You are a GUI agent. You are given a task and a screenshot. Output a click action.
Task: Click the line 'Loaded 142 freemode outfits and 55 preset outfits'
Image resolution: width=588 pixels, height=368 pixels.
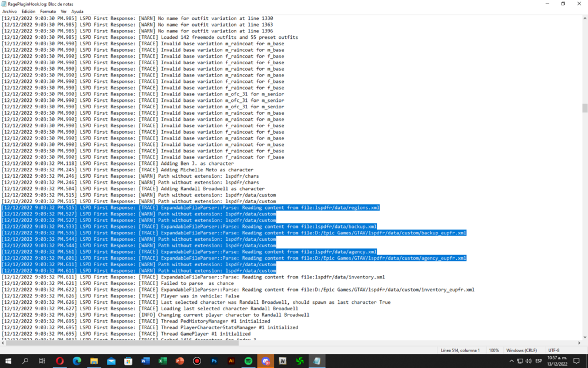click(x=150, y=37)
